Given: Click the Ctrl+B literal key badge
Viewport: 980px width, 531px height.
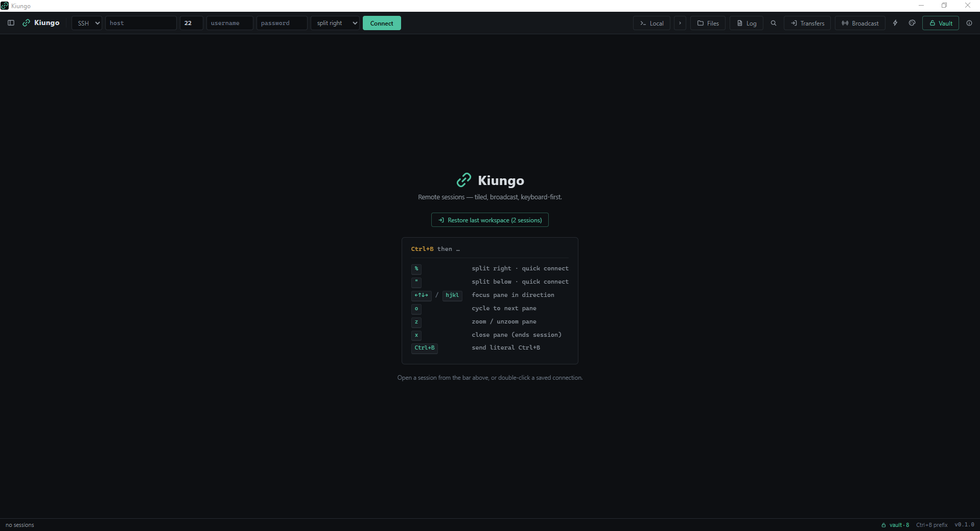Looking at the screenshot, I should (425, 348).
